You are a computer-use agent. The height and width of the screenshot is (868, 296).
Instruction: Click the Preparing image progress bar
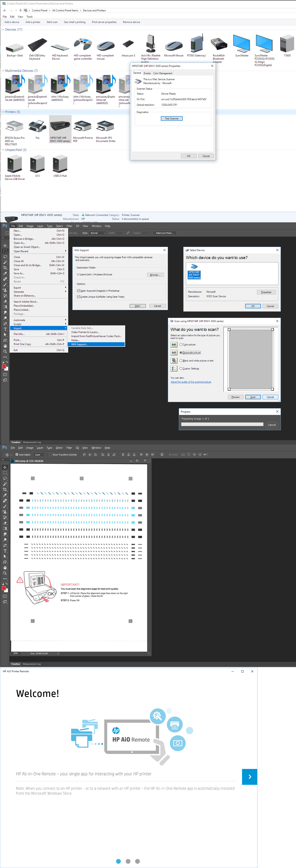[222, 425]
